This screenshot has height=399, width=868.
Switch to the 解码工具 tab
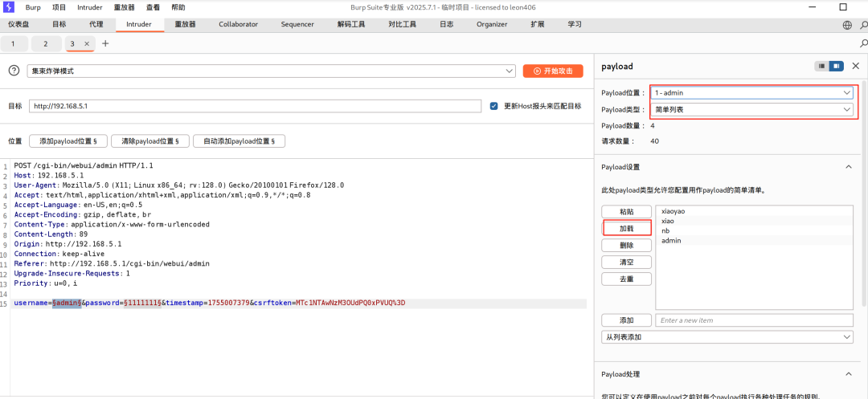click(351, 24)
